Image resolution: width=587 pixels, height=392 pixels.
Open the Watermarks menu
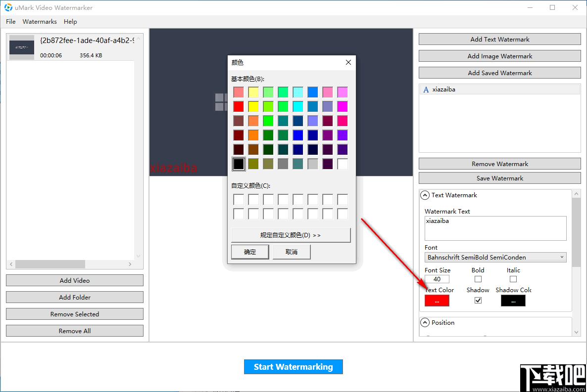coord(40,22)
